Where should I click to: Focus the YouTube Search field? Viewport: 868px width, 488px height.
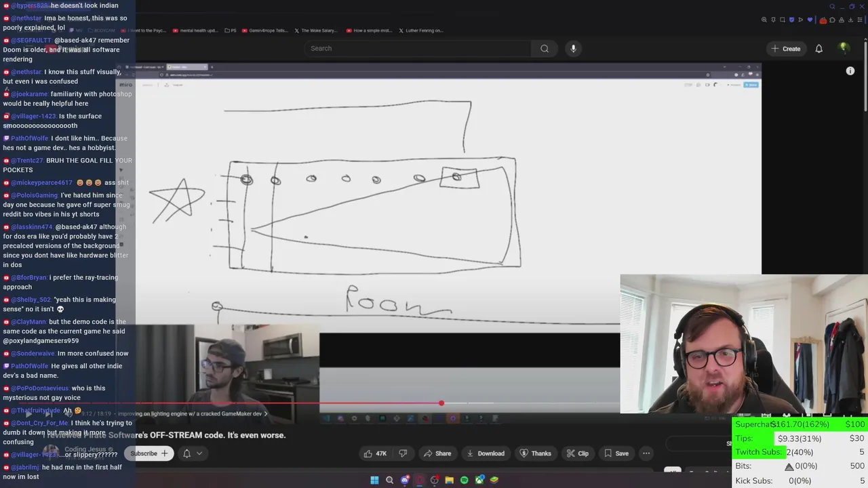(x=417, y=48)
